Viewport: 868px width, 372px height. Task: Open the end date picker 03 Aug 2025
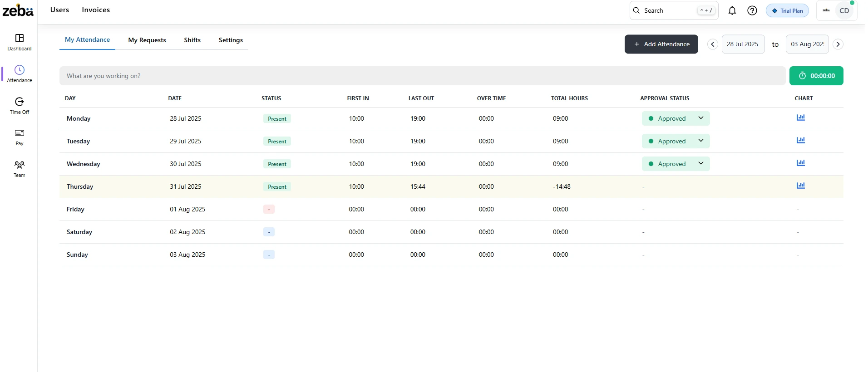(x=807, y=44)
